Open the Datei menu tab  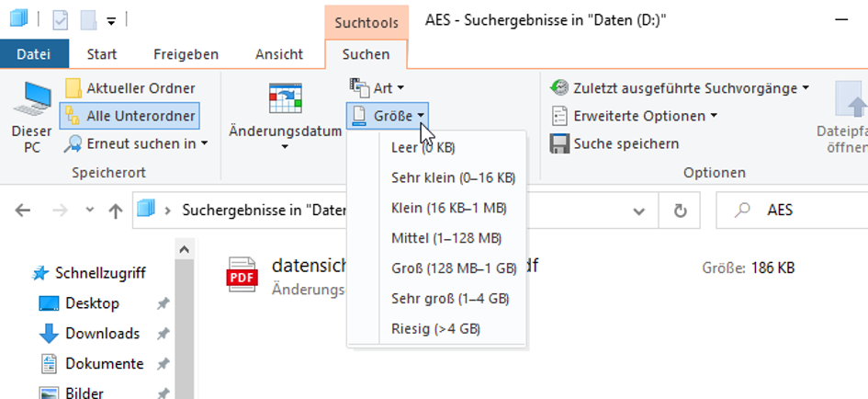[34, 54]
